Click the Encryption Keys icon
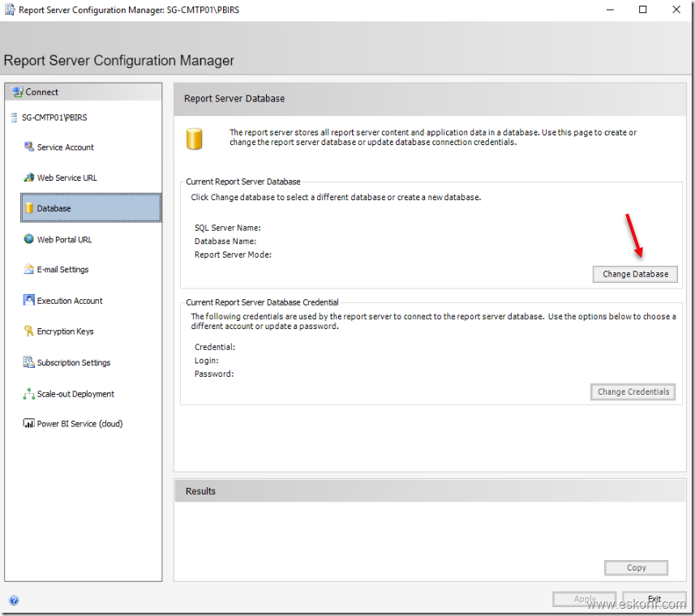695x616 pixels. [x=29, y=332]
